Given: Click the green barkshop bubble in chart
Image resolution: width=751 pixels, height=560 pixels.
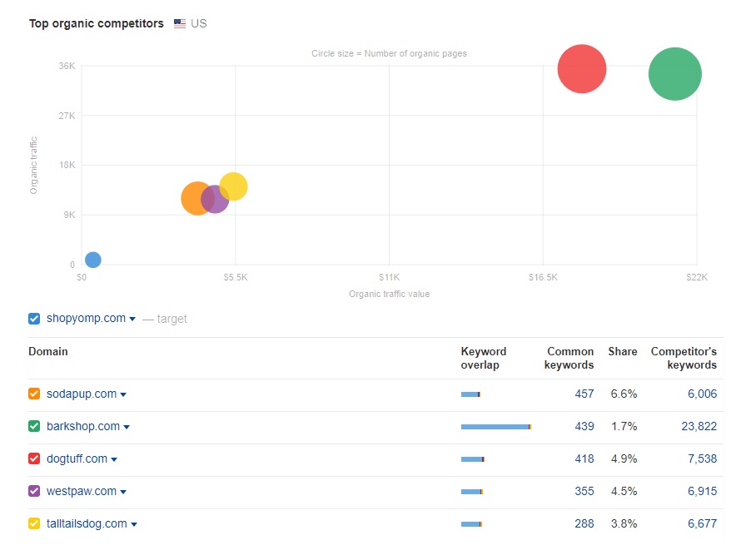Looking at the screenshot, I should coord(675,74).
